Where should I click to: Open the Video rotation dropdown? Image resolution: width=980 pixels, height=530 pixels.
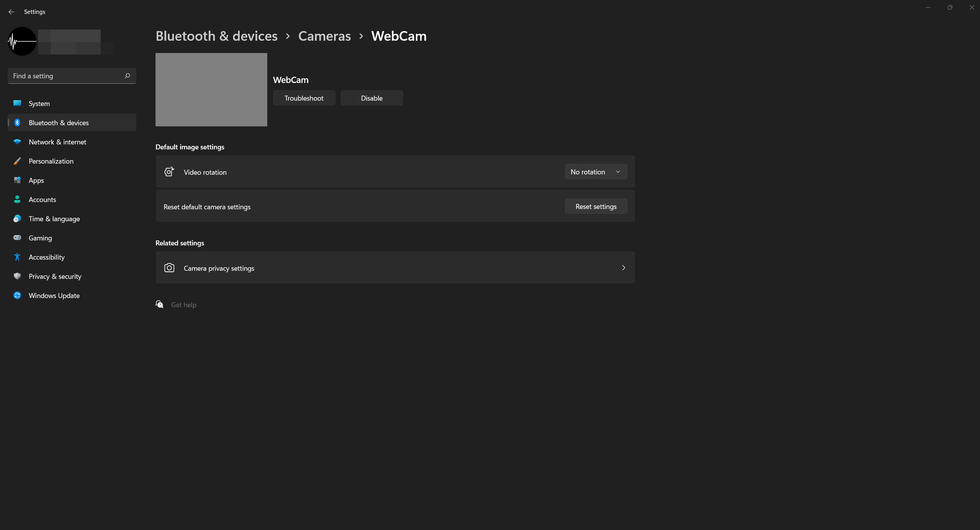click(596, 172)
